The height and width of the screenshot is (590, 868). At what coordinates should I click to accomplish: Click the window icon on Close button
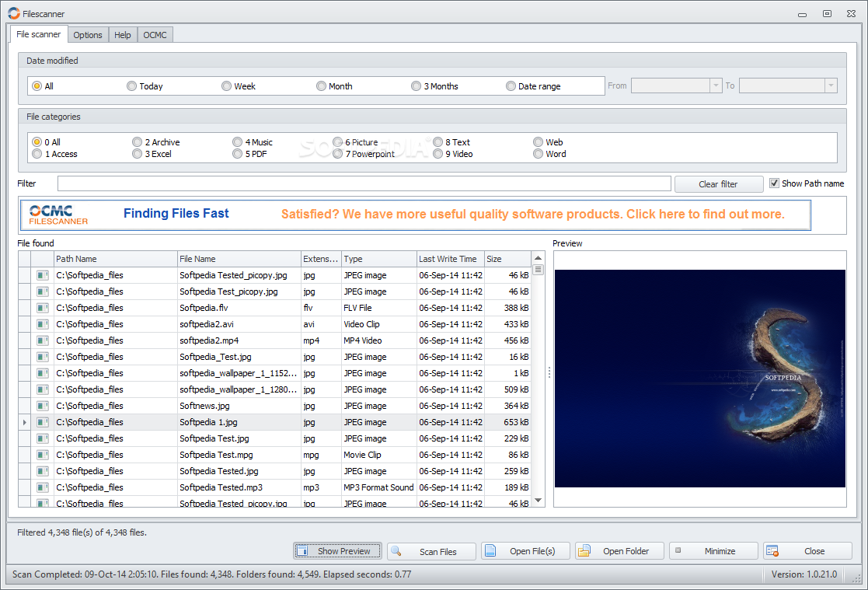point(772,550)
